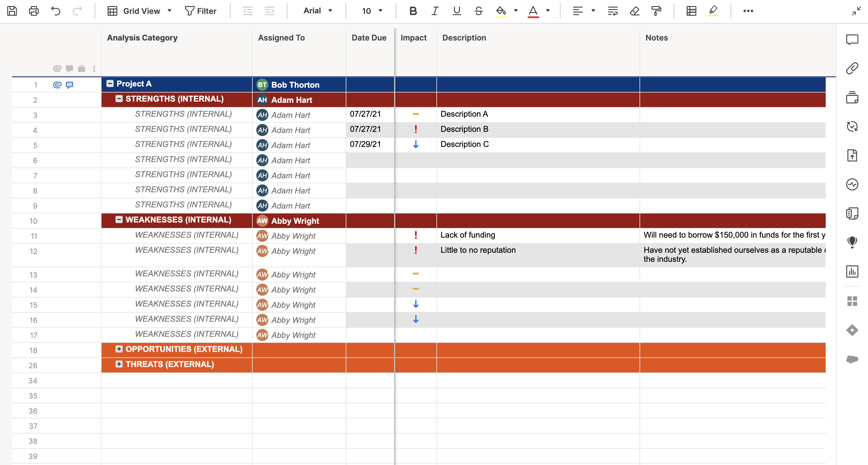Open the Activity log icon in sidebar

(x=852, y=184)
